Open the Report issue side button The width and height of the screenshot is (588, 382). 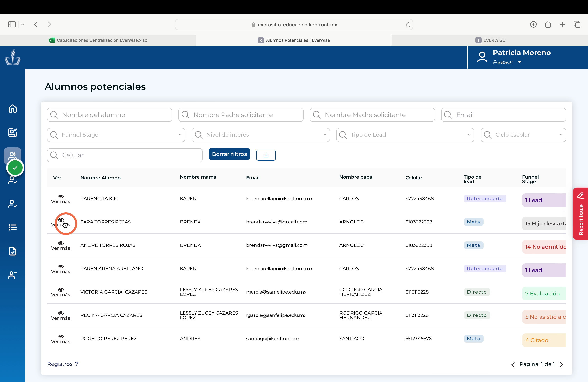click(580, 214)
